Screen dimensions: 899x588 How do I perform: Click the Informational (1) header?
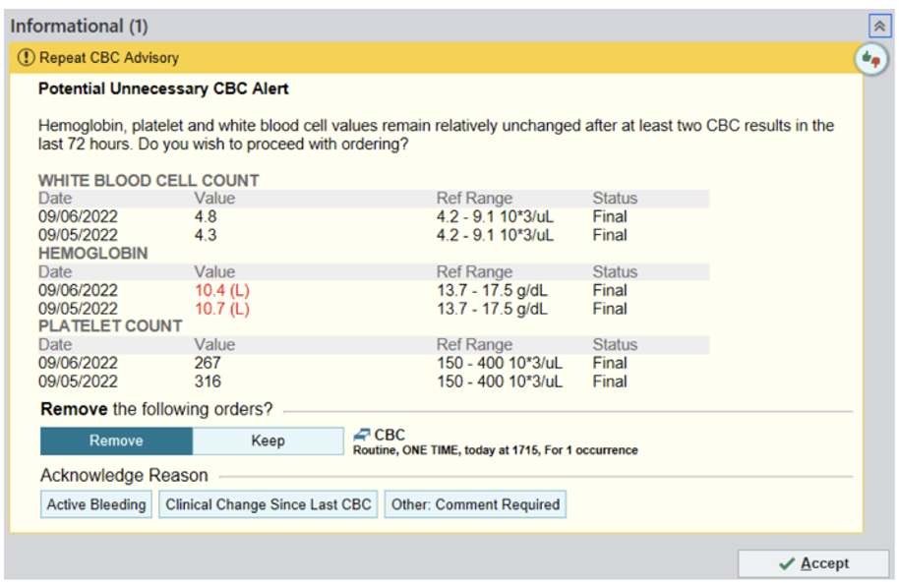(79, 26)
